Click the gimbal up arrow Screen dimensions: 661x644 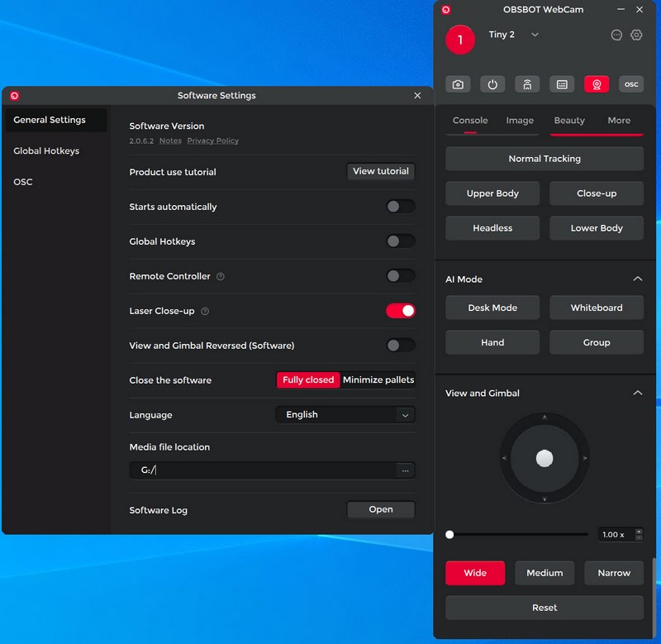tap(544, 417)
